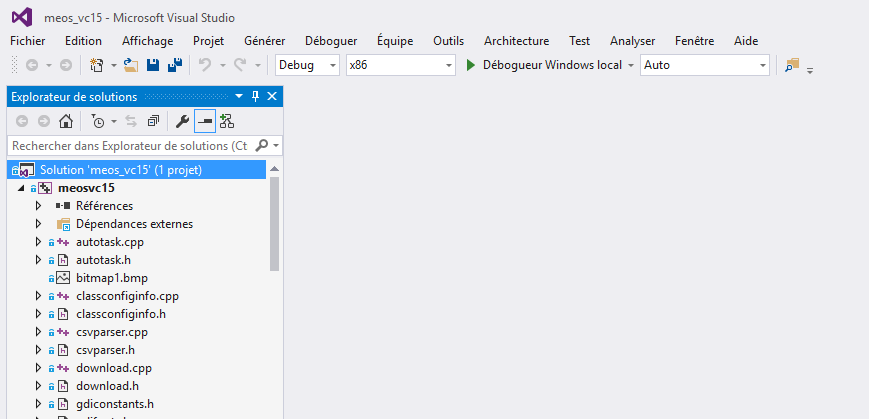The image size is (869, 419).
Task: Click the scroll up arrow in Solution Explorer
Action: pyautogui.click(x=274, y=168)
